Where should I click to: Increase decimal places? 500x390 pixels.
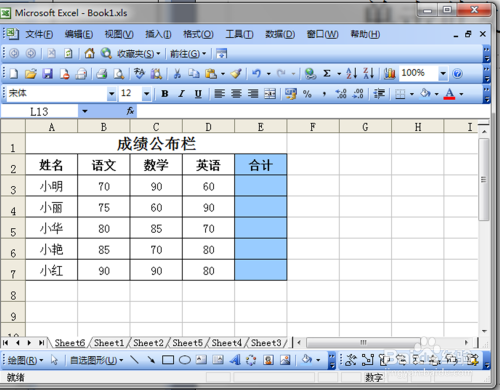[341, 94]
